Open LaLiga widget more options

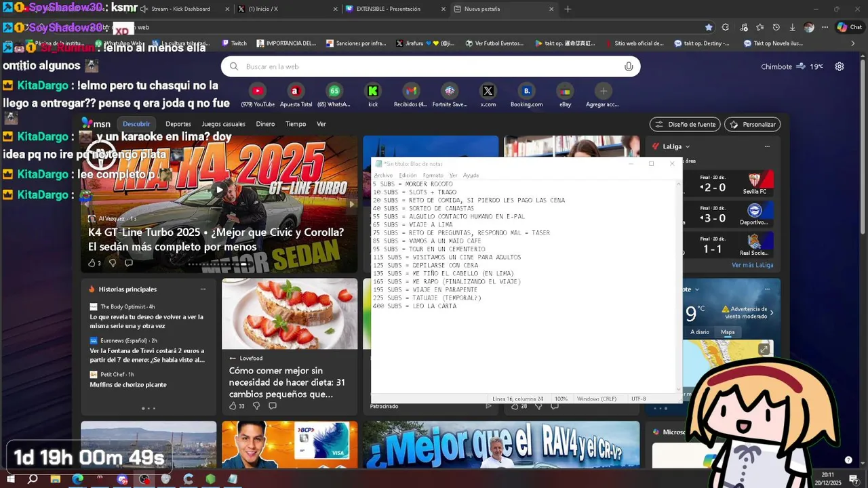tap(767, 146)
